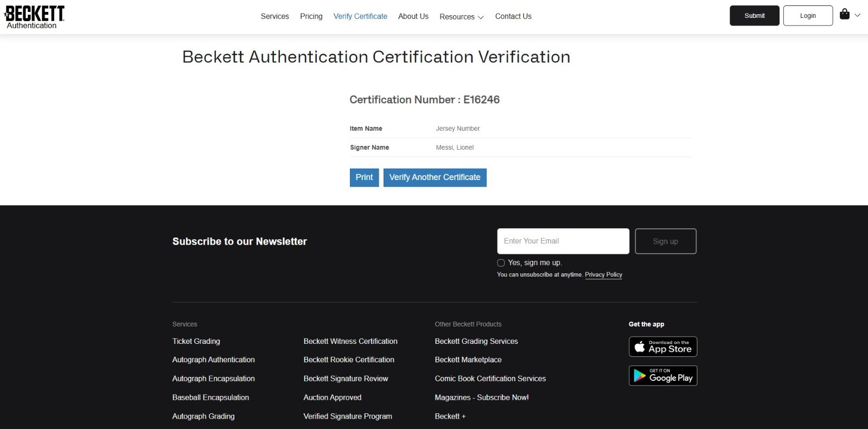Open Beckett Witness Certification footer link
Viewport: 868px width, 429px height.
point(350,341)
